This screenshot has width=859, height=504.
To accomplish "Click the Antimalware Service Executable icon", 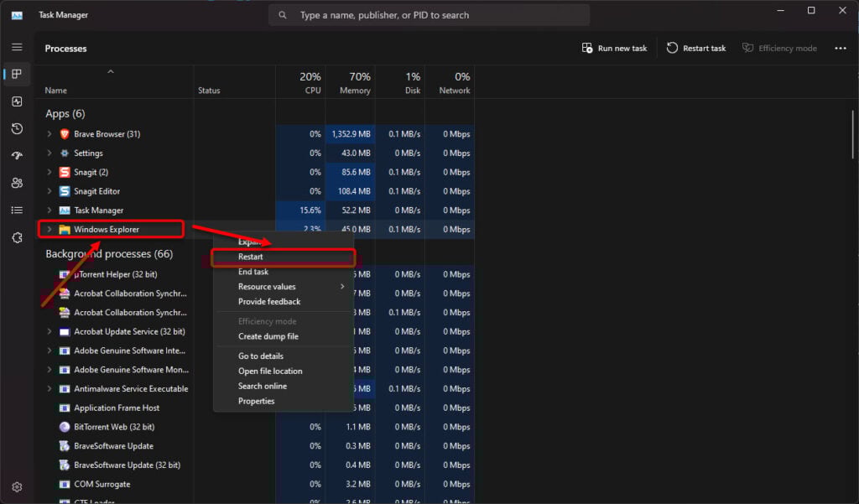I will (x=65, y=388).
